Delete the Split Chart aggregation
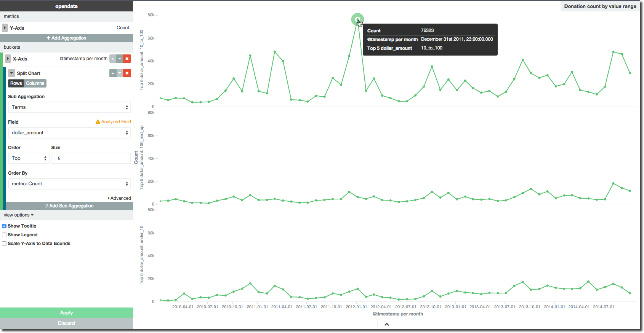 tap(127, 73)
